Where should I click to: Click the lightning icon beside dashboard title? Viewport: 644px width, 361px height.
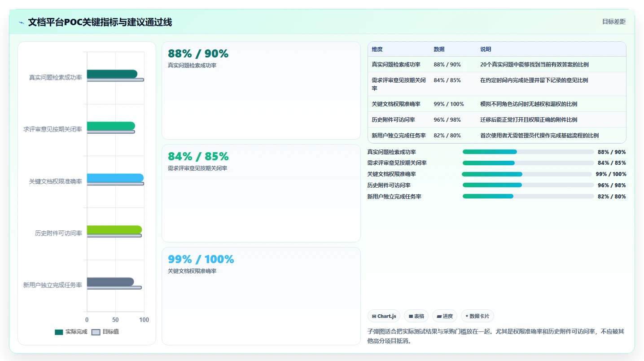click(x=21, y=22)
